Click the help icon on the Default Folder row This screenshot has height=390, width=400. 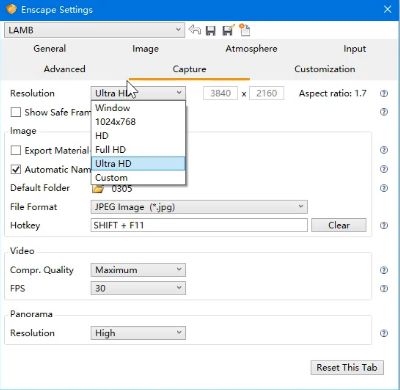tap(384, 188)
